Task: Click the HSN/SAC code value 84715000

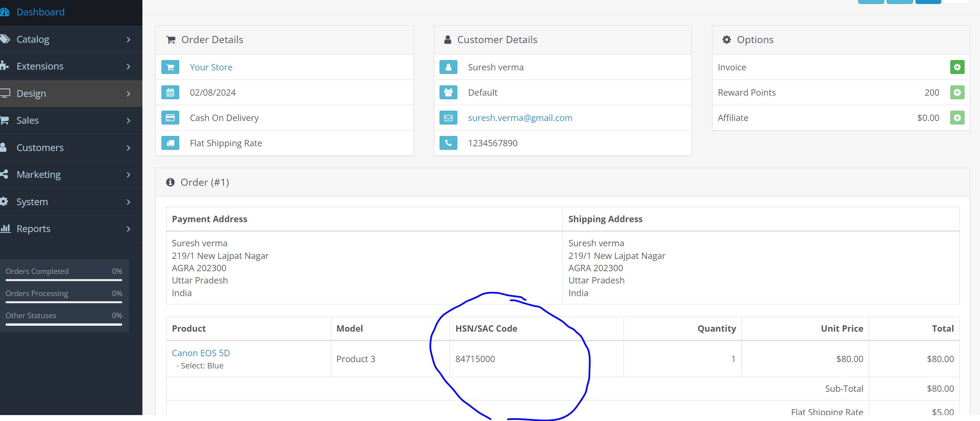Action: (475, 359)
